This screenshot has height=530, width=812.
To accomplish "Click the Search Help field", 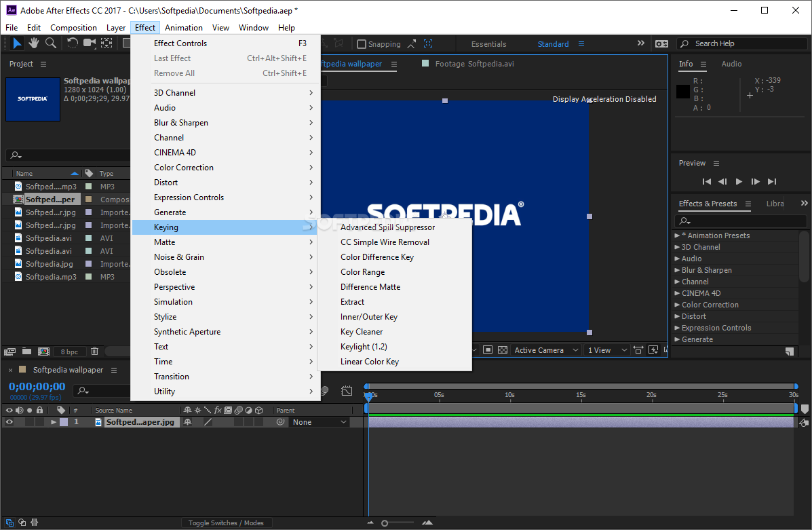I will pos(741,43).
